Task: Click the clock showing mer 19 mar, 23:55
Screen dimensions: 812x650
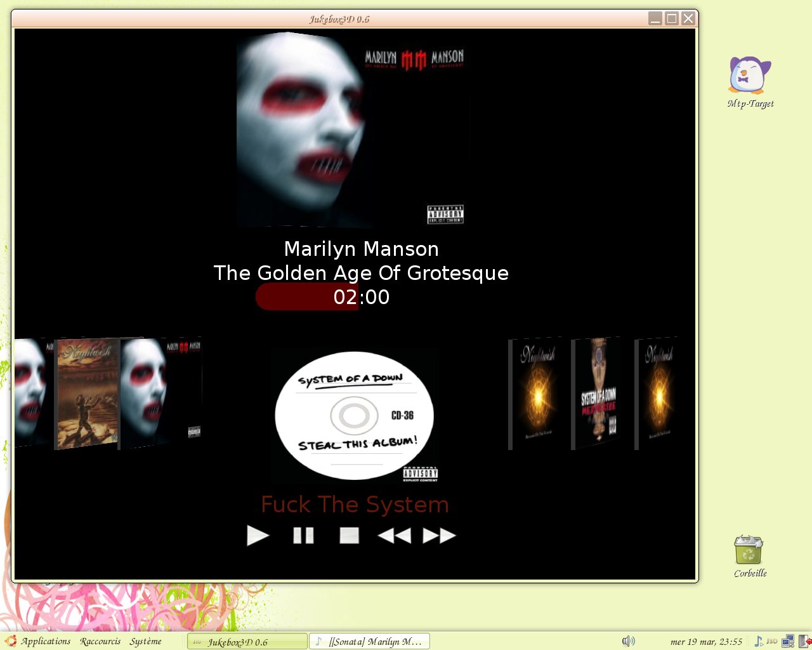Action: 706,641
